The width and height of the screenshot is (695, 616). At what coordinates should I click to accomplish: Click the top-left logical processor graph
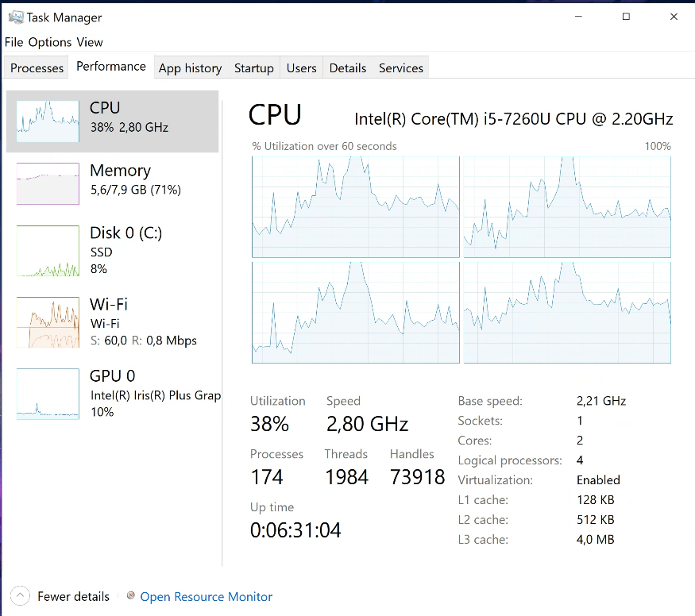coord(355,207)
